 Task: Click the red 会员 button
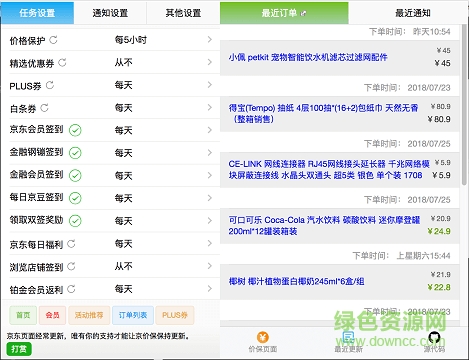point(52,315)
